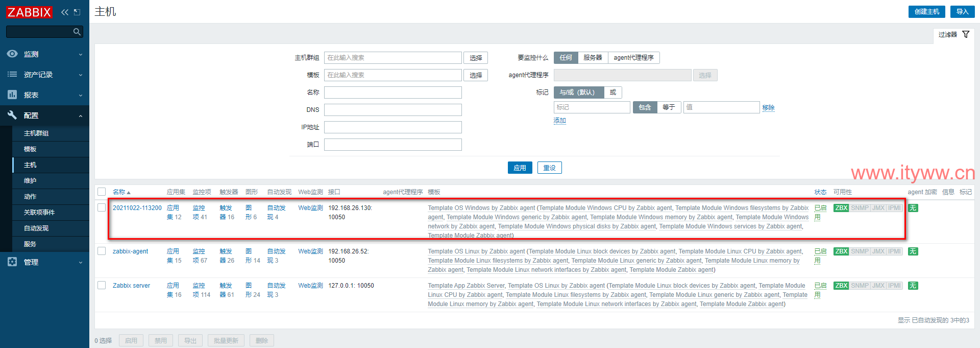
Task: Open host 20211022-113200
Action: (x=137, y=208)
